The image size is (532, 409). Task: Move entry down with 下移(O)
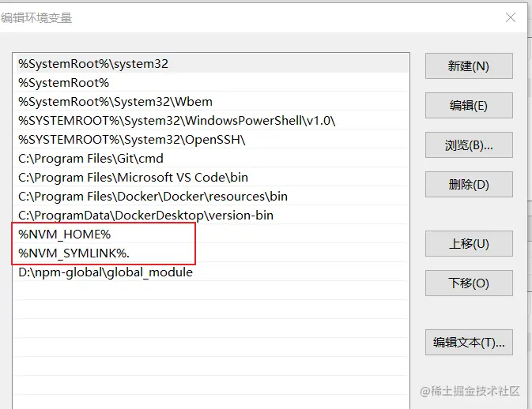point(469,283)
